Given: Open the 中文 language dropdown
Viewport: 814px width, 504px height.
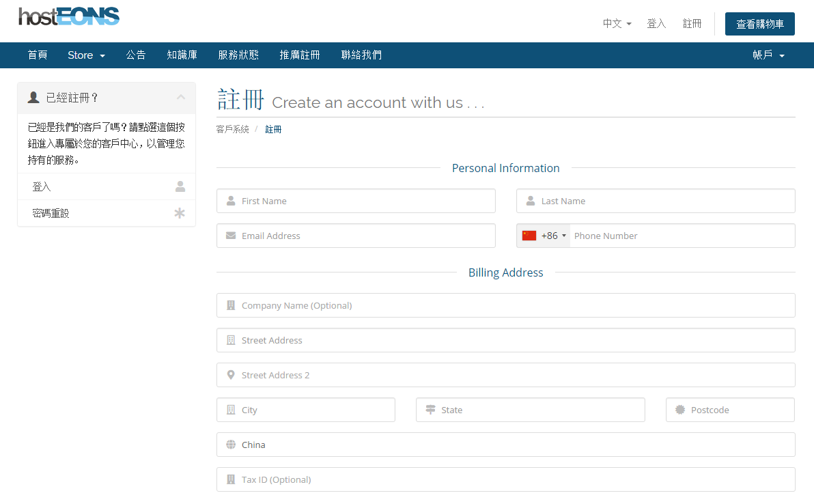Looking at the screenshot, I should click(x=617, y=23).
